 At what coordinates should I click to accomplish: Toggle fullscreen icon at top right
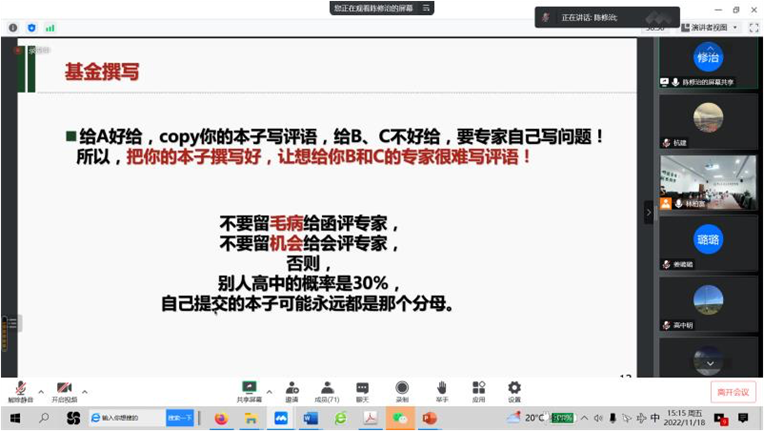tap(751, 28)
